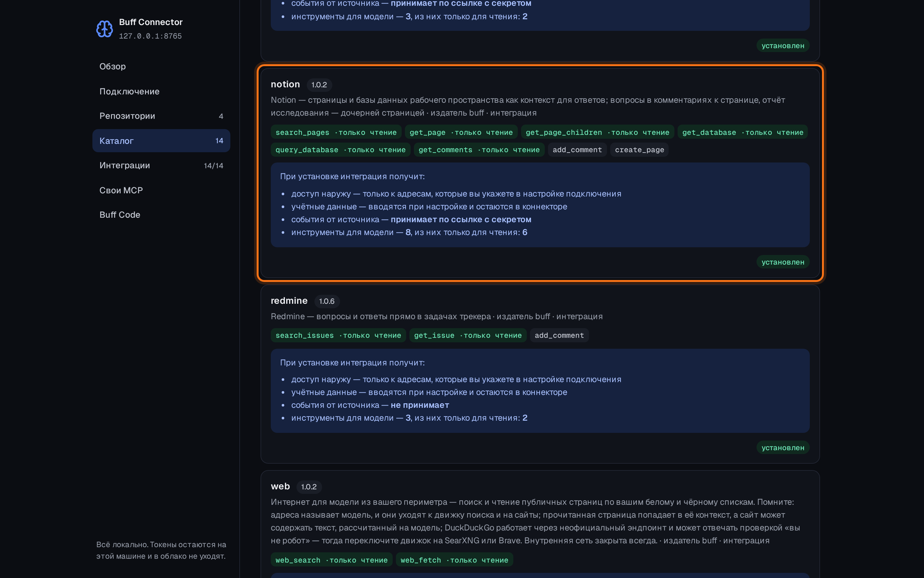Click the get_issue tool chip
This screenshot has height=578, width=924.
click(x=468, y=335)
